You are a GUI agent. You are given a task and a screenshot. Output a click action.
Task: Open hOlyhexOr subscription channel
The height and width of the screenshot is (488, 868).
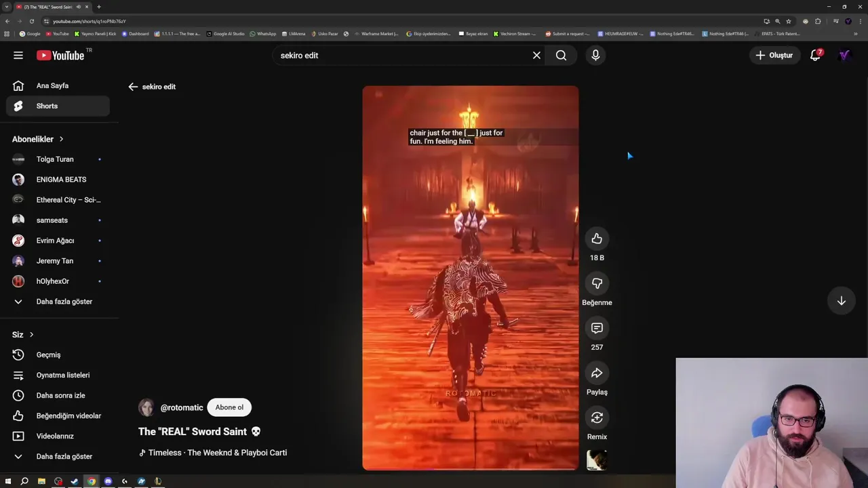pos(58,281)
